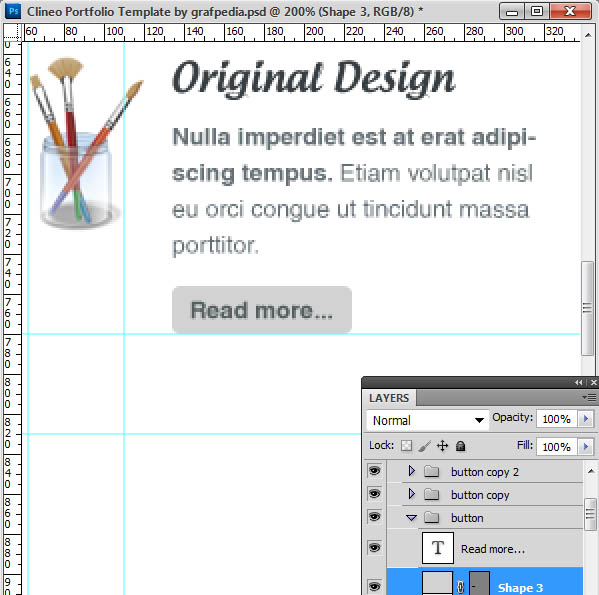Toggle lock image pixels brush icon
The width and height of the screenshot is (599, 595).
(x=424, y=446)
